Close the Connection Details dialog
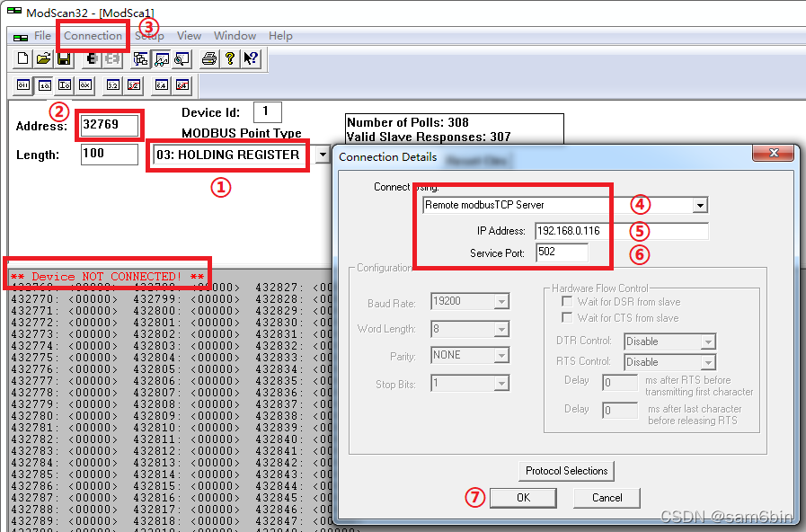The height and width of the screenshot is (532, 806). coord(775,153)
